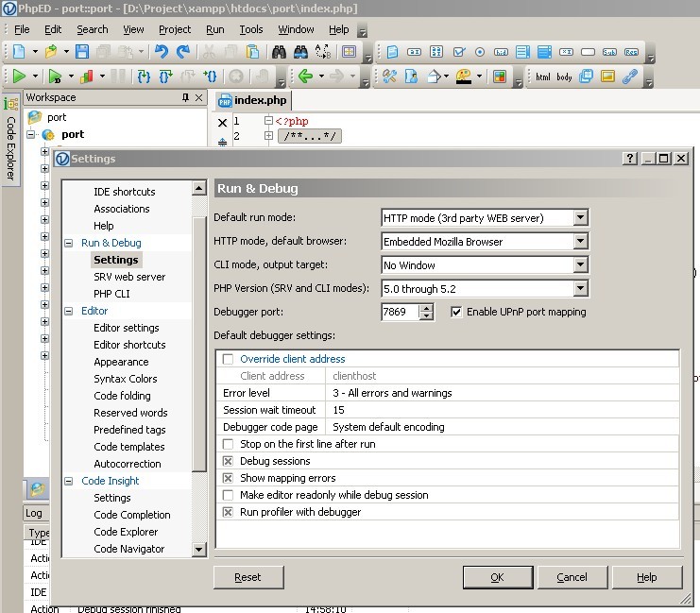Click the Cancel button

(572, 577)
